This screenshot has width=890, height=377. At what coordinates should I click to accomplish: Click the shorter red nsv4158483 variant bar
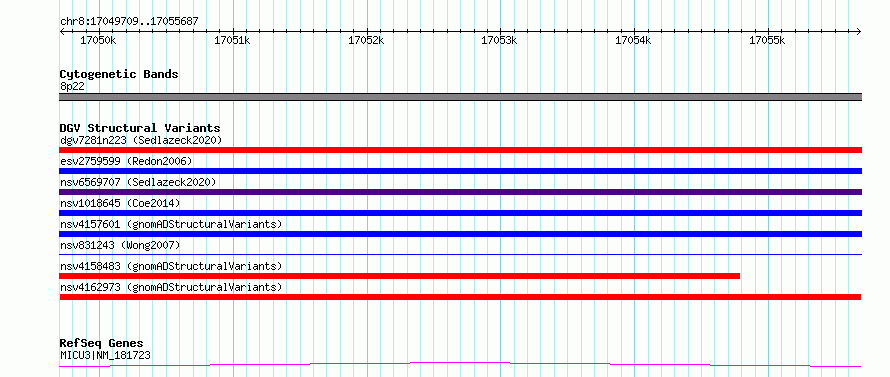[x=400, y=276]
